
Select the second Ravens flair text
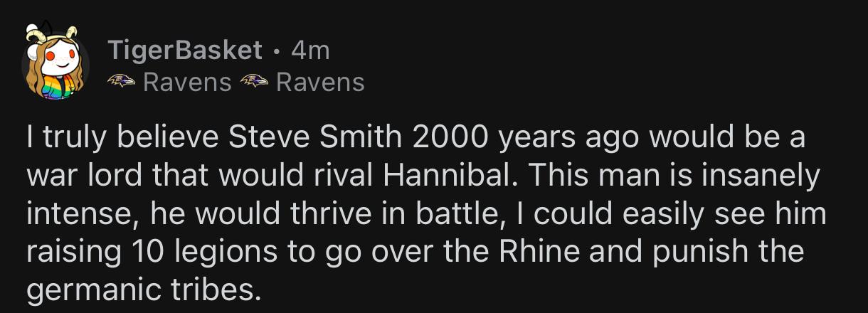320,83
